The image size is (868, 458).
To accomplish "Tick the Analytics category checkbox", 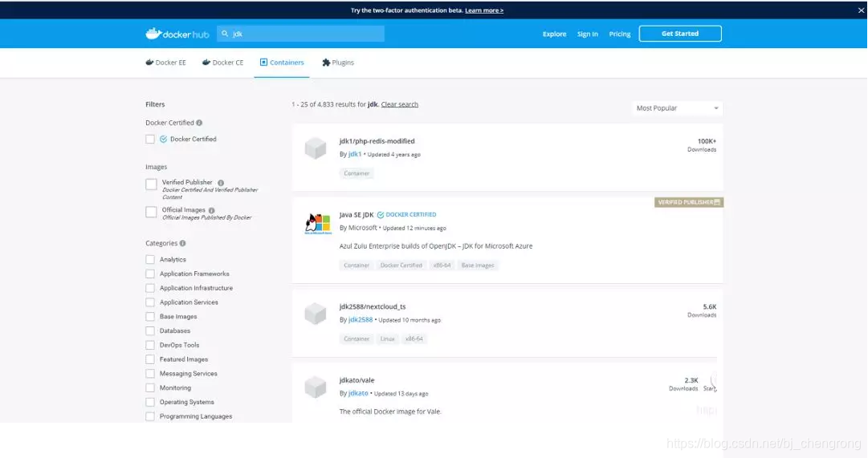I will (150, 259).
